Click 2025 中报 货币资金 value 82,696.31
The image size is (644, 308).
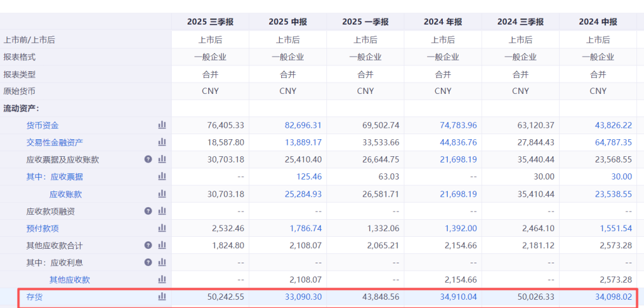(x=303, y=125)
